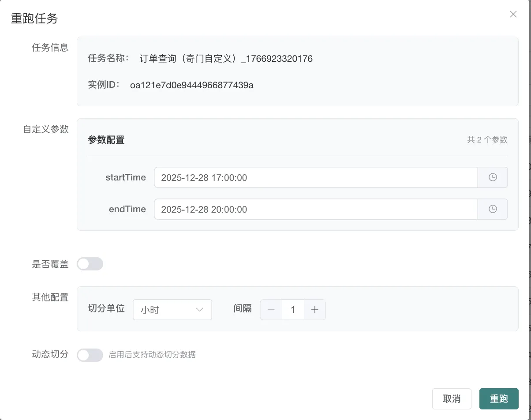The image size is (531, 420).
Task: Click the instance ID value oa121e7d0e9444966877439a
Action: tap(192, 85)
